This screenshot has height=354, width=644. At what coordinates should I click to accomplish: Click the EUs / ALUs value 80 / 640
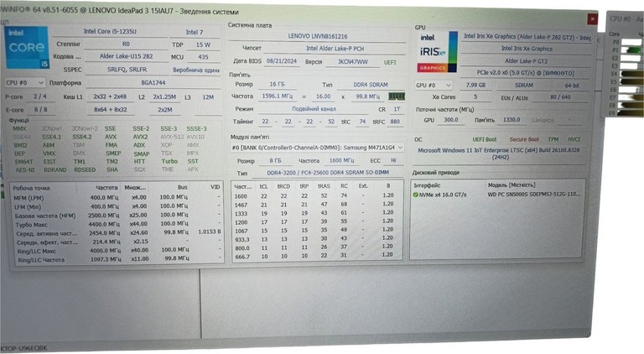pyautogui.click(x=560, y=97)
